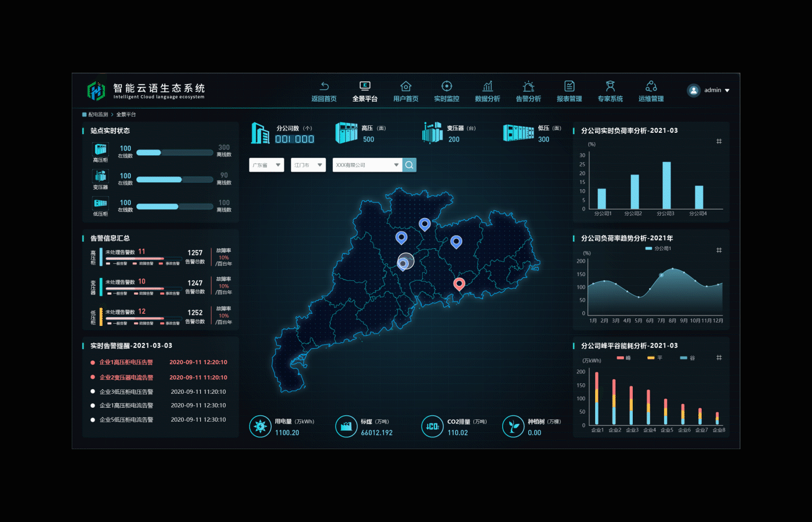Click the 企业1 stacked bar in energy chart
The height and width of the screenshot is (522, 812).
click(597, 400)
